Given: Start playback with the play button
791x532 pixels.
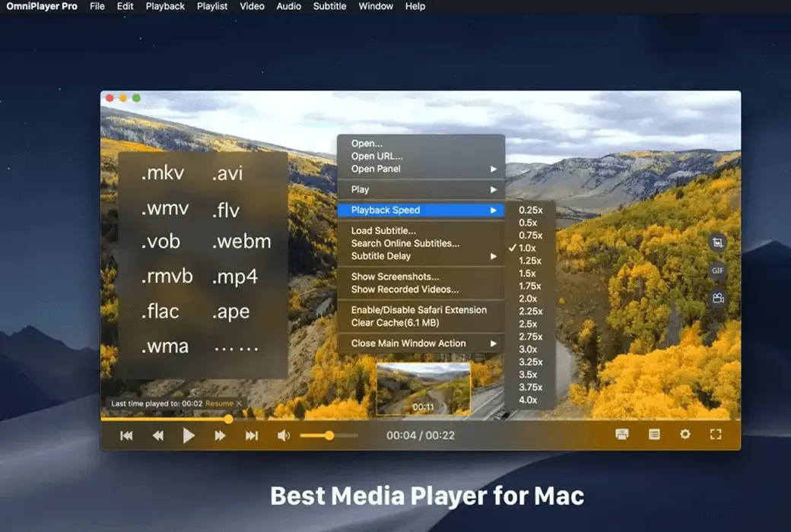Looking at the screenshot, I should pos(188,435).
